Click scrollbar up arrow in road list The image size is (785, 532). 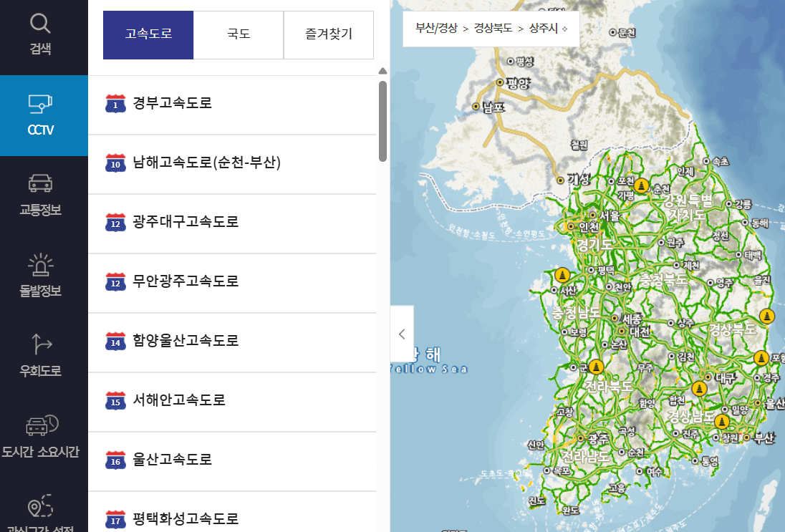pos(383,71)
